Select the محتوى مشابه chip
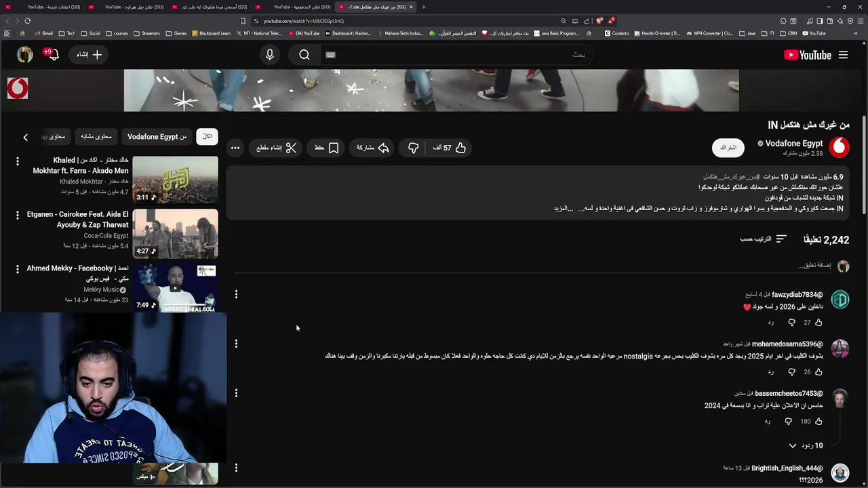Screen dimensions: 868x488 coord(96,136)
